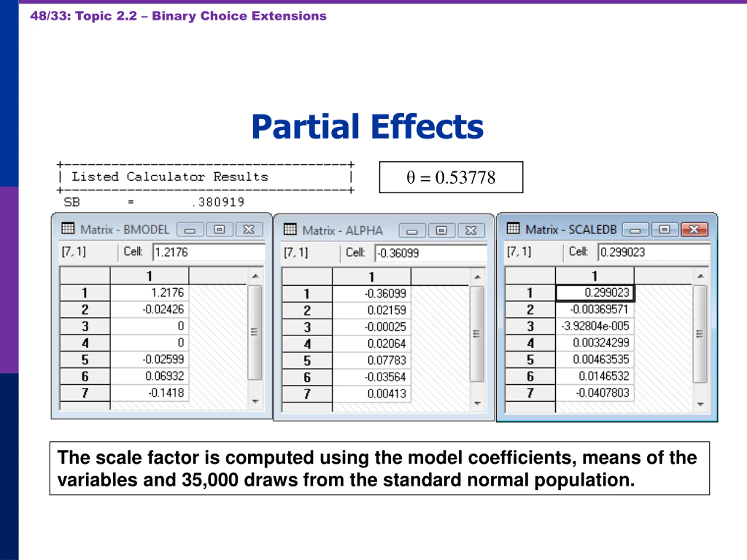
Task: Maximize the Matrix - ALPHA window
Action: [x=441, y=230]
